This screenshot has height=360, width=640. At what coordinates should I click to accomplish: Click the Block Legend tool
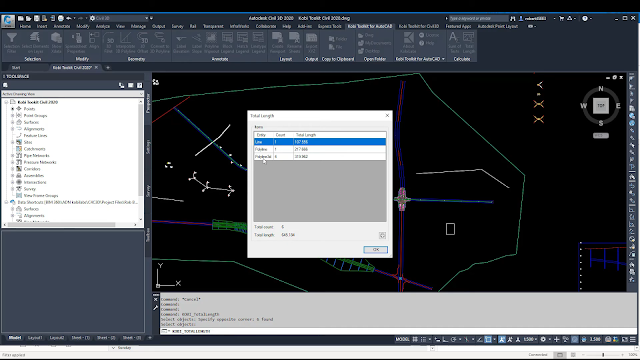click(x=227, y=42)
